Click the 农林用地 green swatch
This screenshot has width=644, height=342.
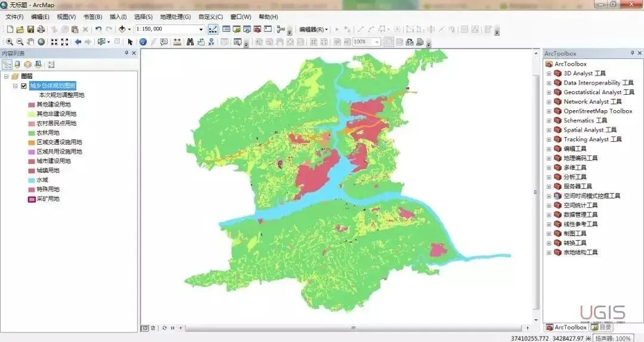point(31,133)
